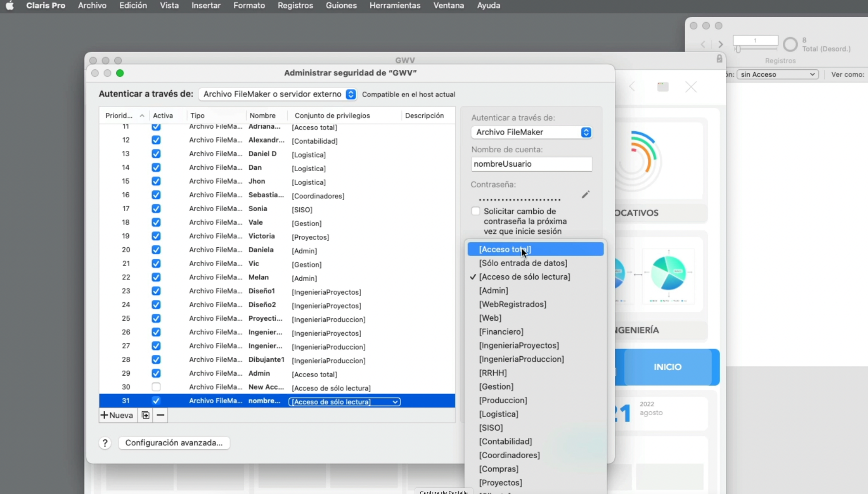Viewport: 868px width, 494px height.
Task: Click the circular Total (Desord.) chart icon
Action: click(790, 44)
